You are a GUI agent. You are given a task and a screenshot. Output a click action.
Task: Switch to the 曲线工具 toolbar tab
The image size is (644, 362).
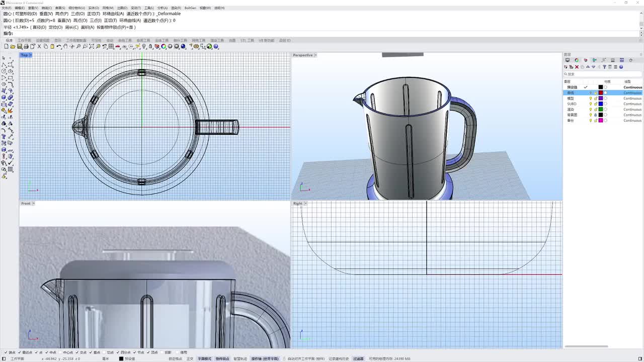[x=124, y=40]
